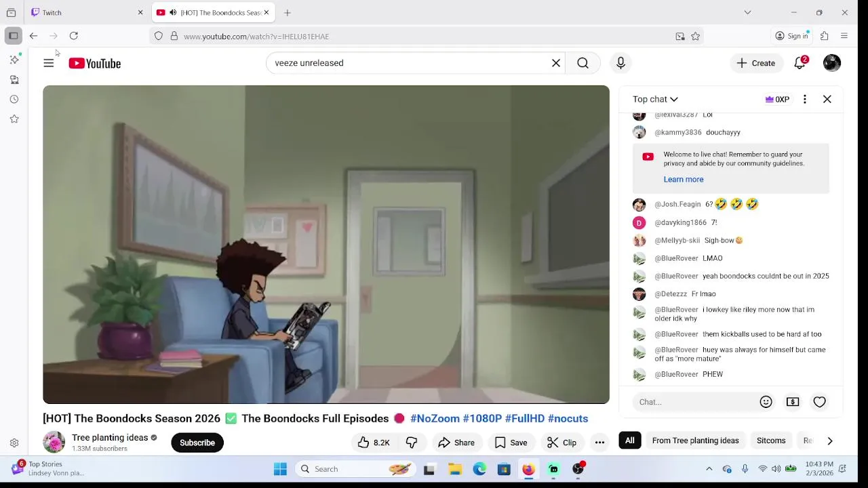Start voice search with the microphone
The height and width of the screenshot is (488, 868).
[620, 63]
